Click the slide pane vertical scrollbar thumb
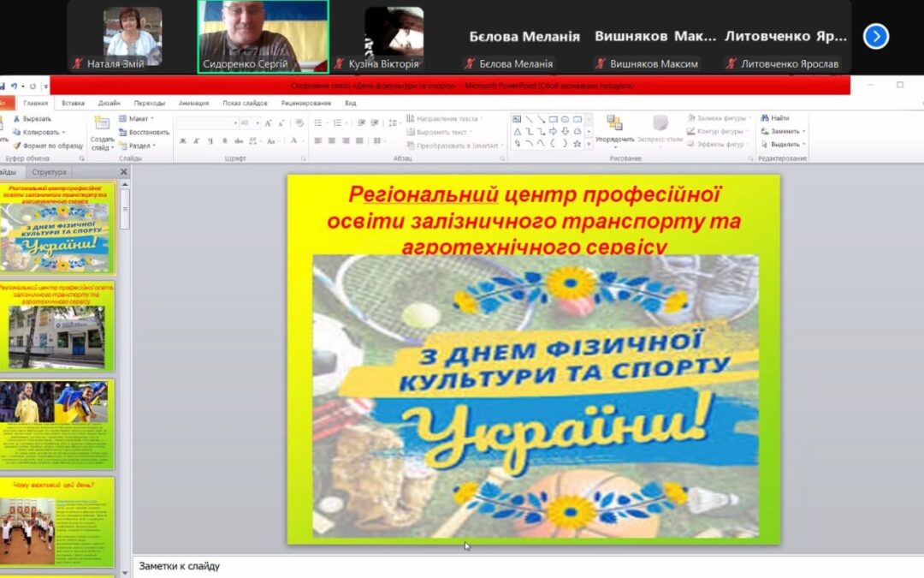924x578 pixels. (124, 210)
